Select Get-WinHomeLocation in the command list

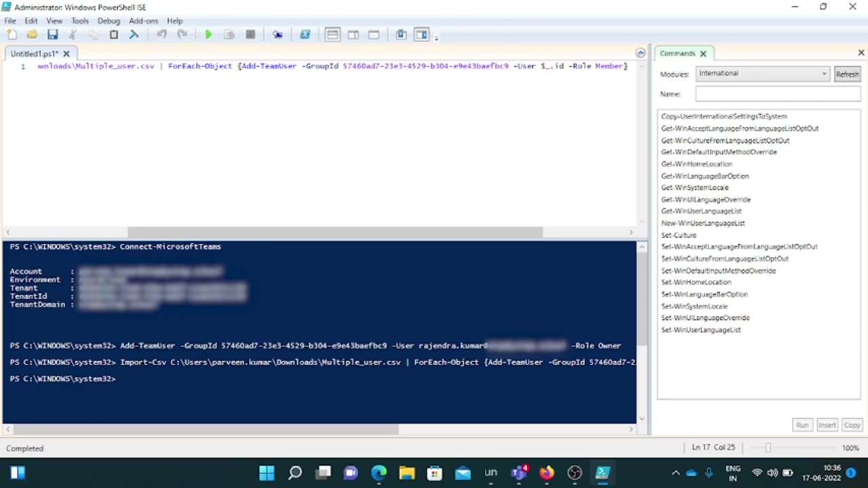[696, 164]
